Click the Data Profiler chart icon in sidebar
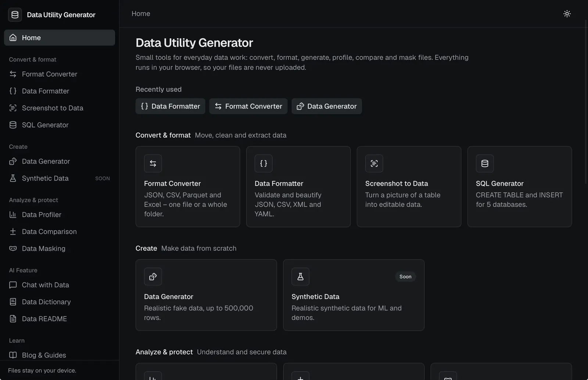 tap(13, 214)
